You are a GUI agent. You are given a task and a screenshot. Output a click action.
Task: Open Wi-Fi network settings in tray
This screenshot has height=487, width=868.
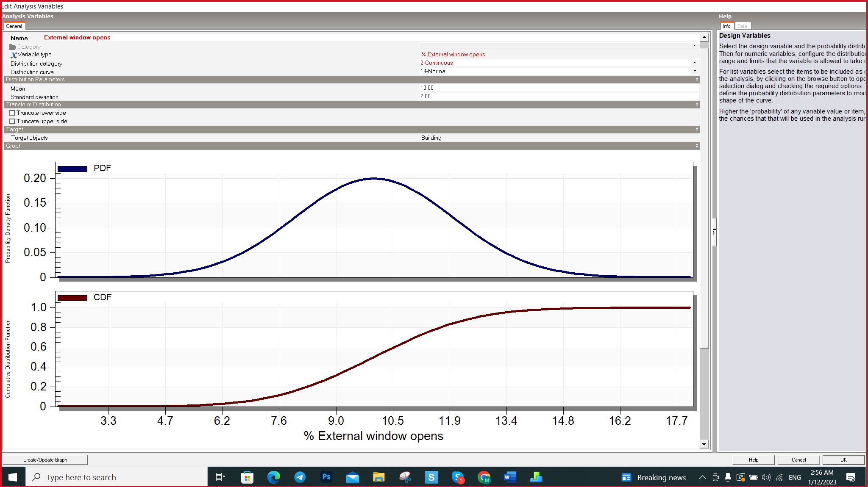click(779, 477)
